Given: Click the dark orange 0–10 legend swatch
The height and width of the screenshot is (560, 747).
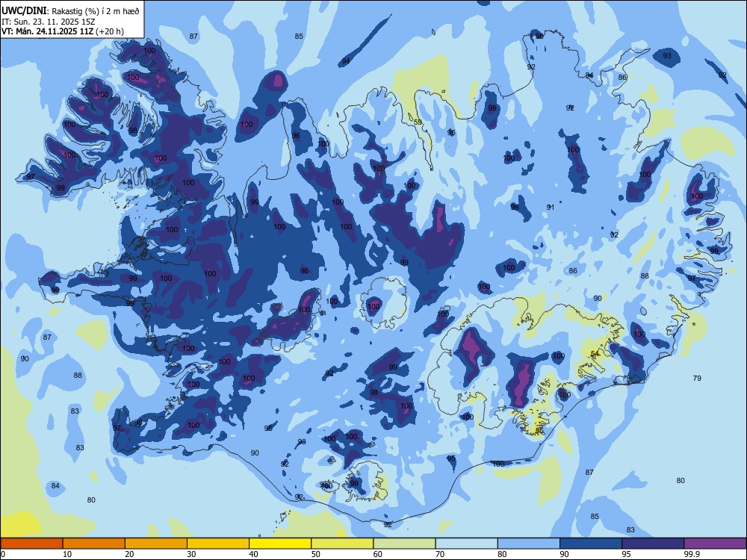Looking at the screenshot, I should tap(31, 544).
